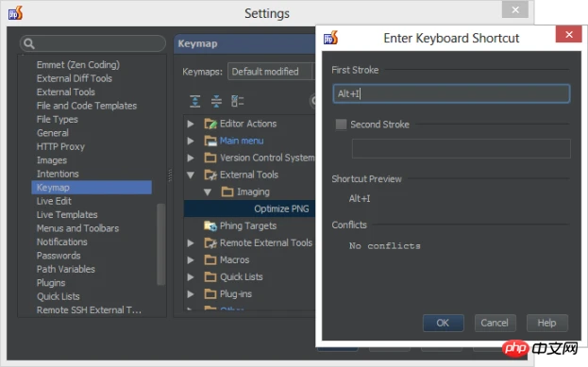
Task: Open General settings page
Action: coord(53,133)
